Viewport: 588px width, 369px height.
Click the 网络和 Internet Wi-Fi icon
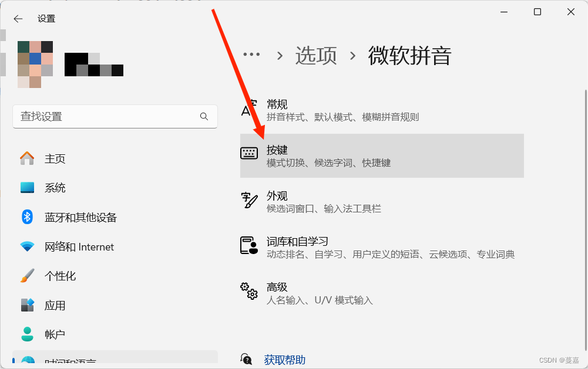(26, 246)
